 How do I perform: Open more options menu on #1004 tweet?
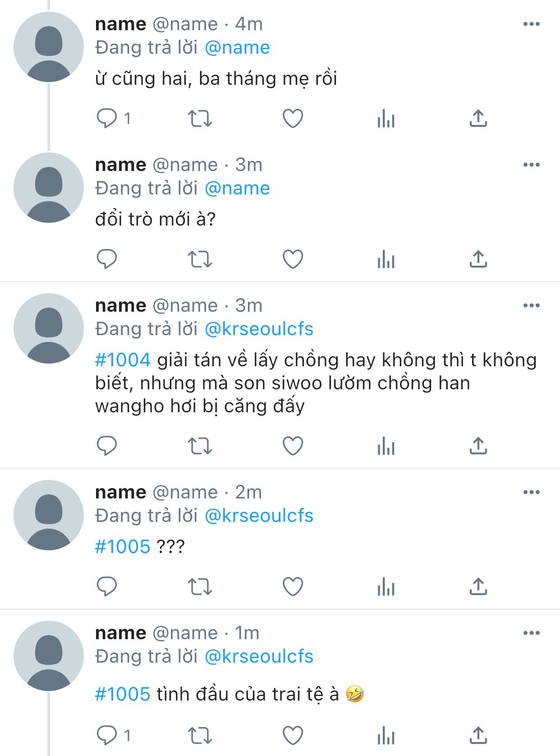point(532,305)
